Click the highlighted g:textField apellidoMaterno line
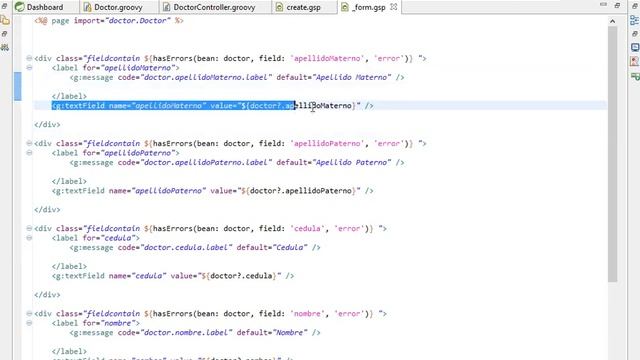This screenshot has width=640, height=360. pyautogui.click(x=212, y=106)
